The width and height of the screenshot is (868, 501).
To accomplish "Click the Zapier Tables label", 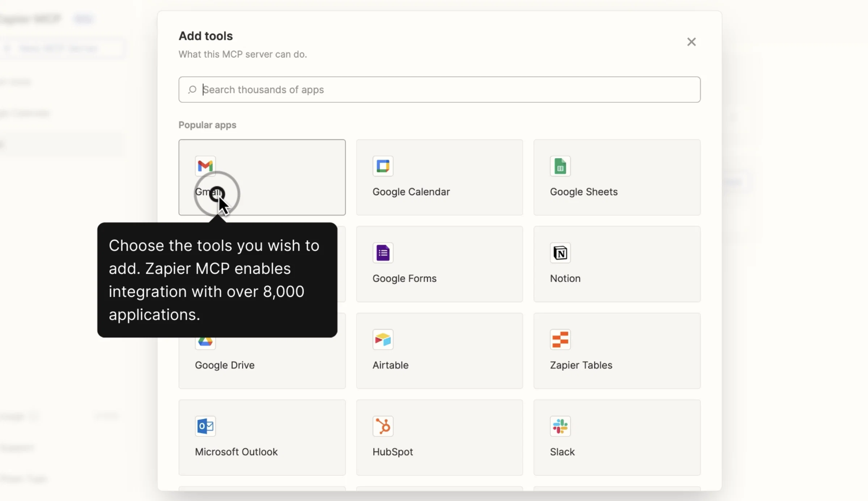I will click(x=581, y=365).
